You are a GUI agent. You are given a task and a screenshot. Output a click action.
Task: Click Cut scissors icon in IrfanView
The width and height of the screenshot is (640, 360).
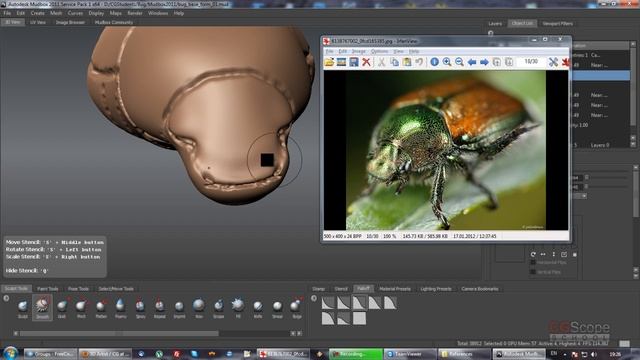point(381,62)
